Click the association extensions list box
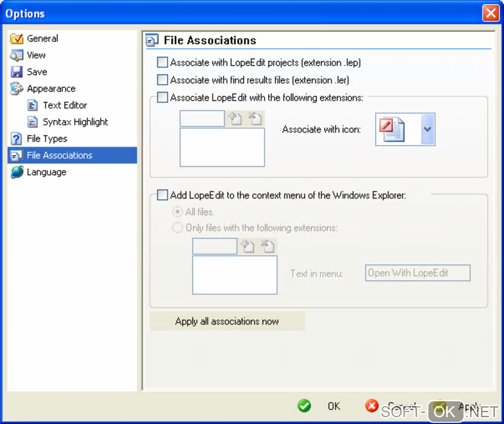 [x=222, y=147]
